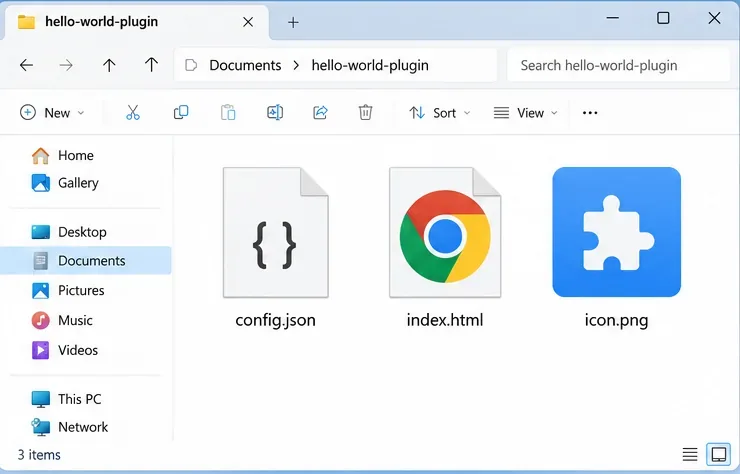Open the New dropdown menu
The height and width of the screenshot is (474, 740).
(x=52, y=113)
